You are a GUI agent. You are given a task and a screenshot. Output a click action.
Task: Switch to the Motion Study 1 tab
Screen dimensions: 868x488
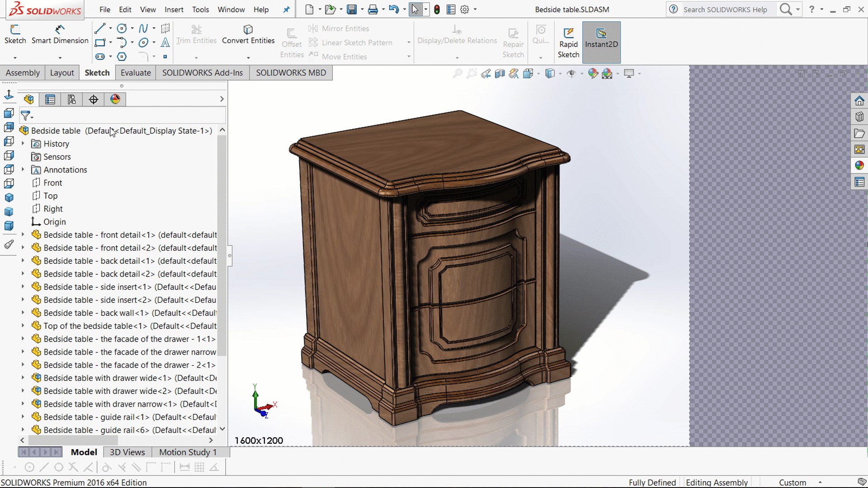(x=188, y=452)
